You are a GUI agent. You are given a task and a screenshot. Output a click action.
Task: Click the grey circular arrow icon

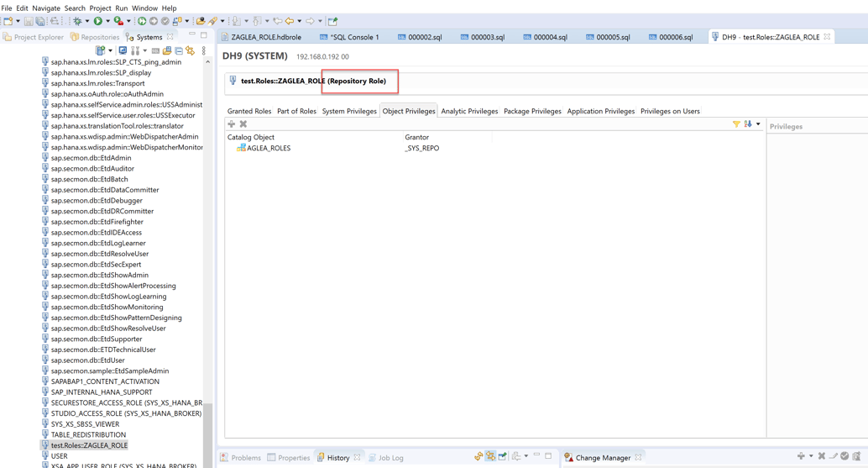coord(154,21)
